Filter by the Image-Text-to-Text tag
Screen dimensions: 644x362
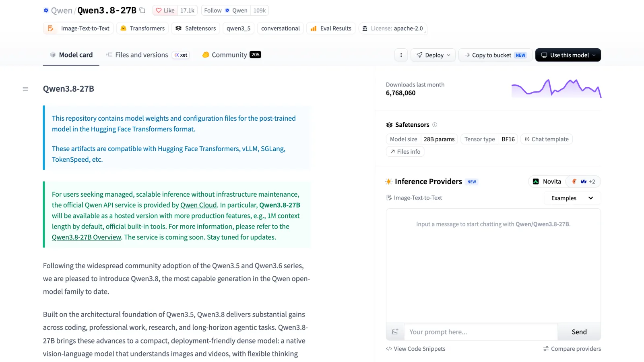78,28
